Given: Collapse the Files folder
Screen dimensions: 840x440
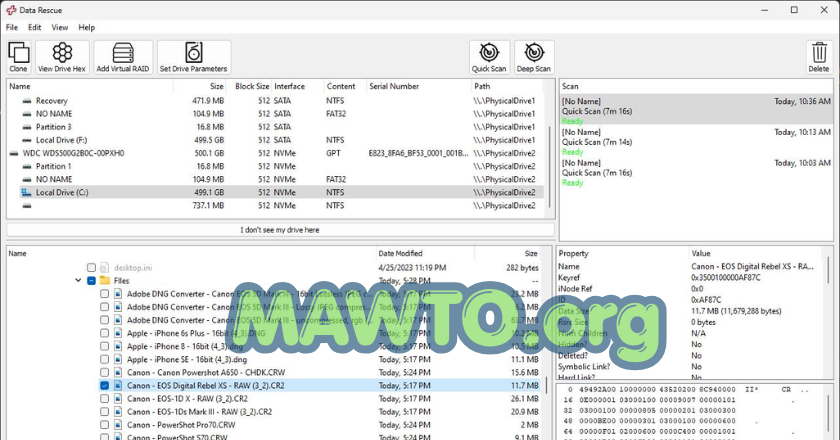Looking at the screenshot, I should tap(78, 280).
